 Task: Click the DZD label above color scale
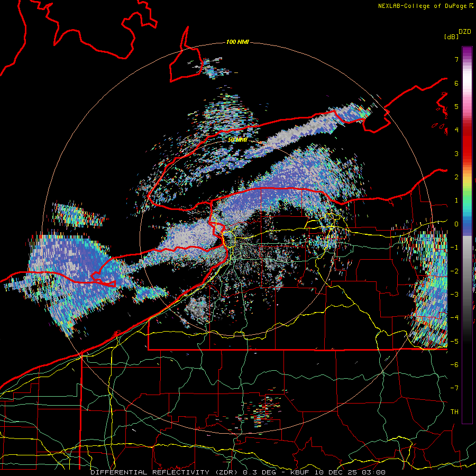[465, 32]
